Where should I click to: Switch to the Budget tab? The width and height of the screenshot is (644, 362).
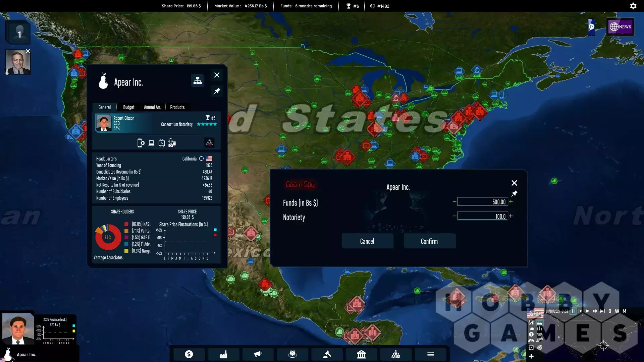129,107
